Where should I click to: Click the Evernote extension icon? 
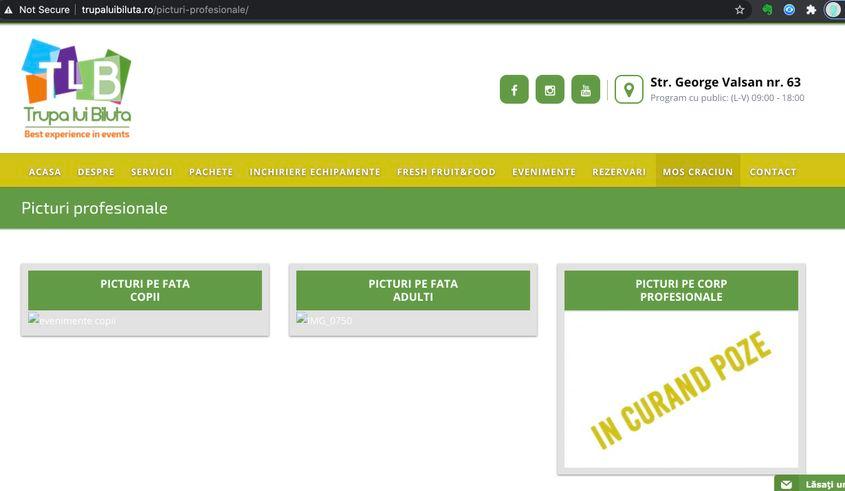(x=767, y=10)
